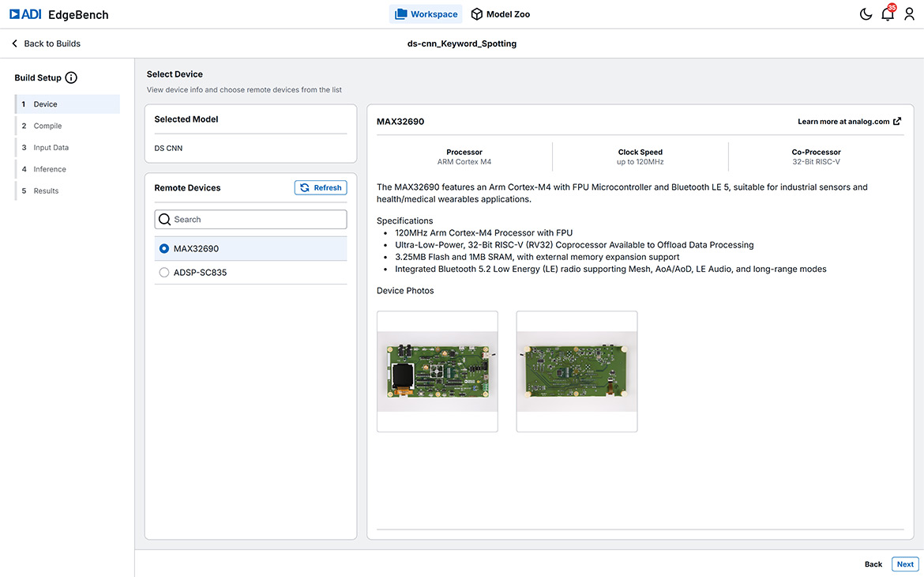This screenshot has height=577, width=924.
Task: Select the MAX32690 radio button
Action: [x=163, y=249]
